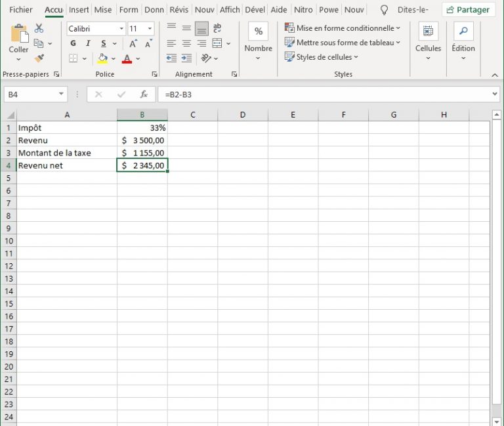Click the Select All corner triangle
The image size is (504, 426).
click(x=10, y=115)
